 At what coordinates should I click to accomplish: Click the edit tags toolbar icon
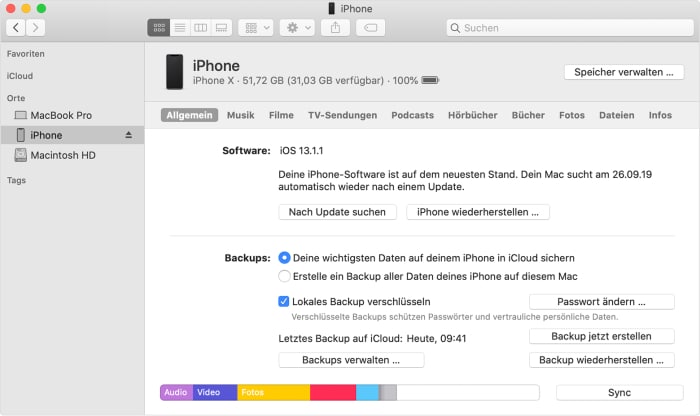click(371, 28)
